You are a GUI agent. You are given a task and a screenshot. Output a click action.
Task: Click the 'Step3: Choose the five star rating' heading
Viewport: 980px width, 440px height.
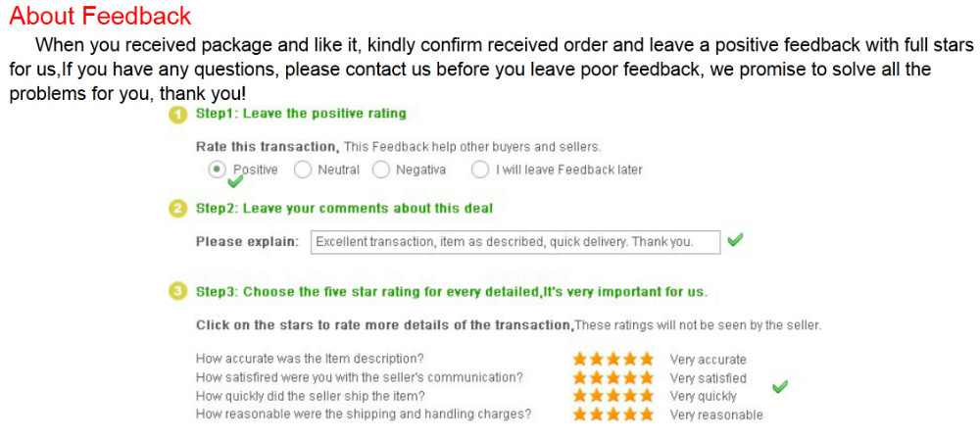coord(452,292)
